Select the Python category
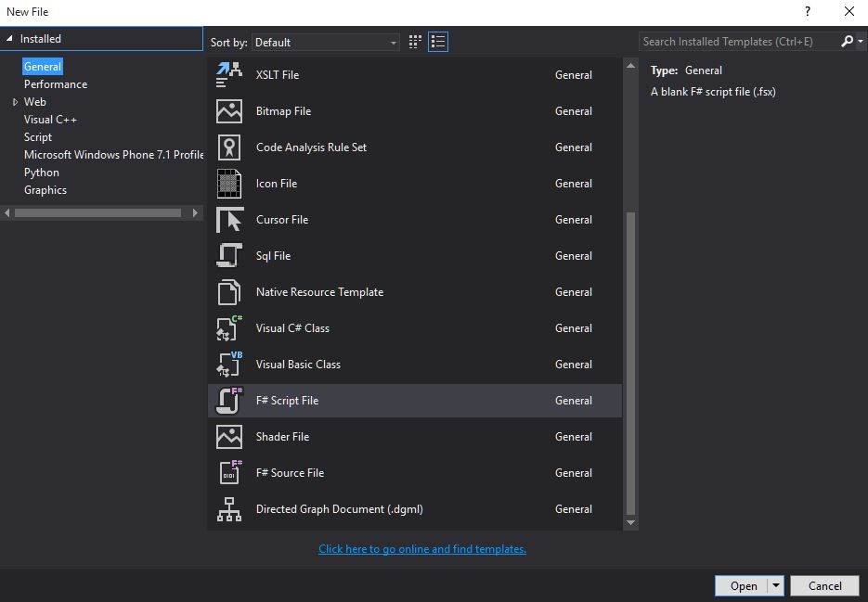The image size is (868, 602). pos(42,173)
